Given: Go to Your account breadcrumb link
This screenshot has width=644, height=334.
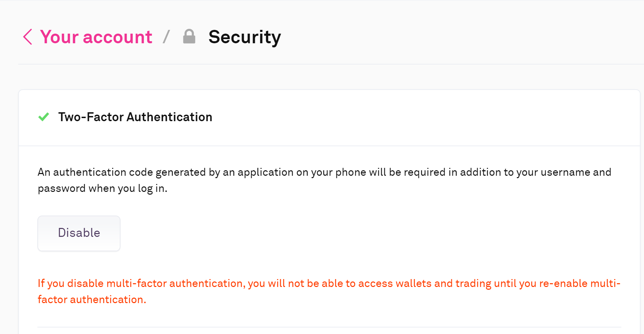Looking at the screenshot, I should [96, 37].
